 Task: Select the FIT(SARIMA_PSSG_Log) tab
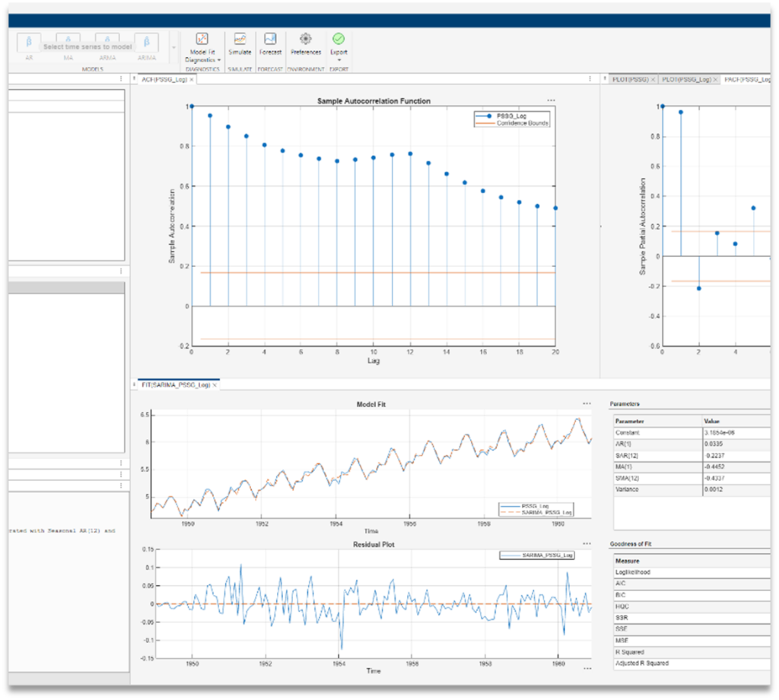click(x=176, y=385)
